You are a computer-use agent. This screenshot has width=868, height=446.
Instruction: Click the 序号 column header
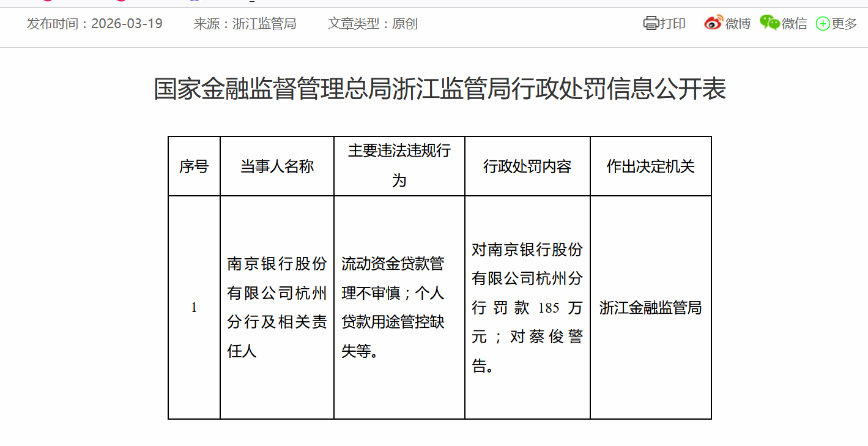point(194,166)
